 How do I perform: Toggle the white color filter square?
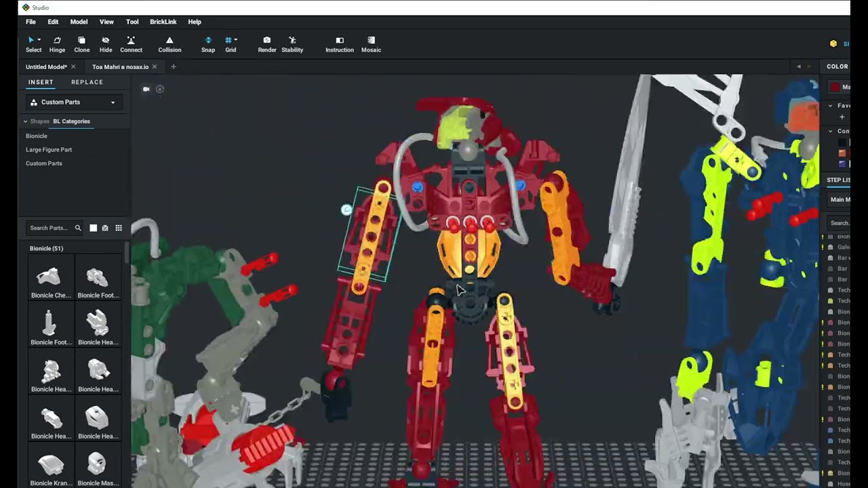[94, 228]
